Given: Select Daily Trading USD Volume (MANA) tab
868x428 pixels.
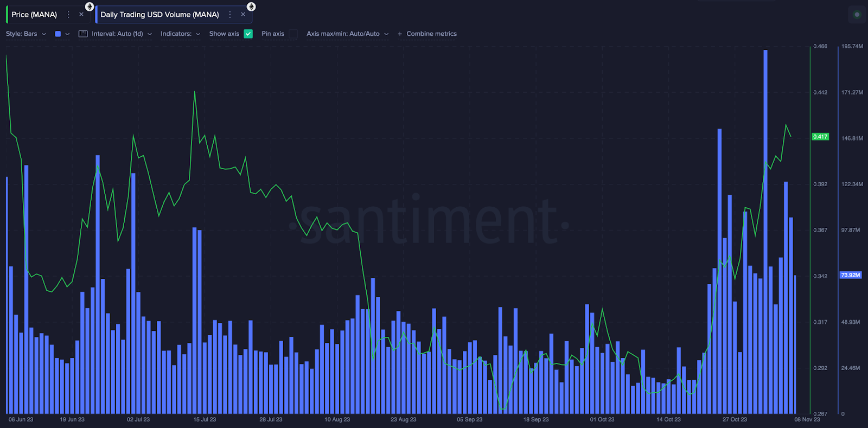Looking at the screenshot, I should (x=160, y=15).
